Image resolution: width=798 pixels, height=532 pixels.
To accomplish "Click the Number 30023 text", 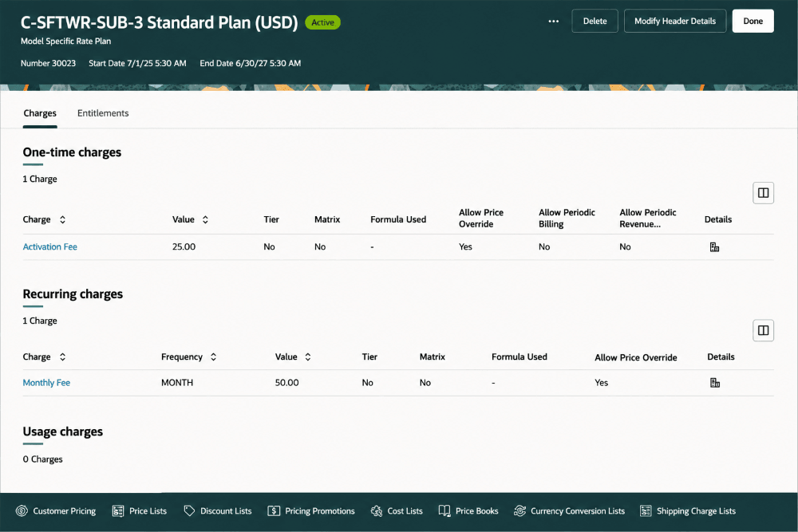I will click(x=48, y=63).
